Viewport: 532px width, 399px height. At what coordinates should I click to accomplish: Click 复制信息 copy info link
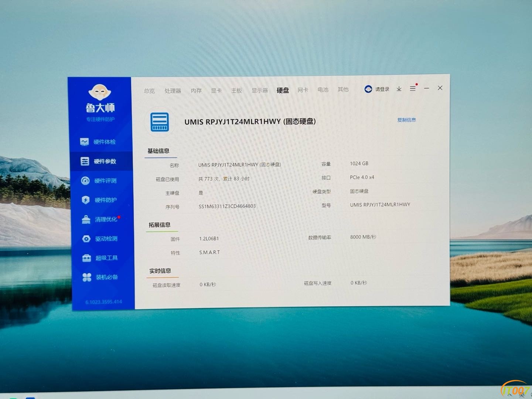[x=406, y=120]
